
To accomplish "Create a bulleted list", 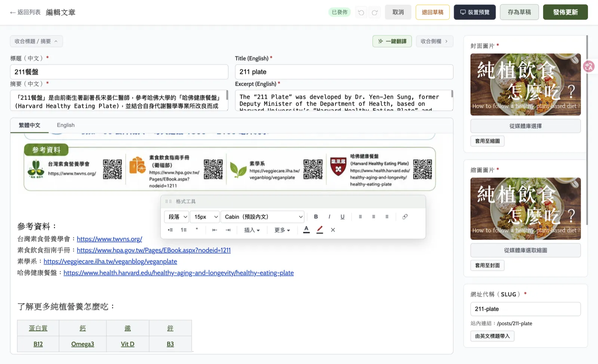I will (x=170, y=230).
